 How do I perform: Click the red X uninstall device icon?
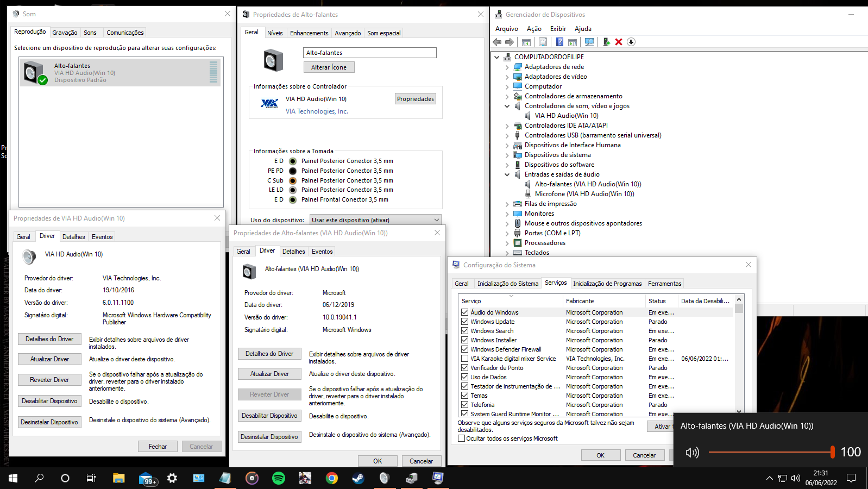(x=619, y=42)
